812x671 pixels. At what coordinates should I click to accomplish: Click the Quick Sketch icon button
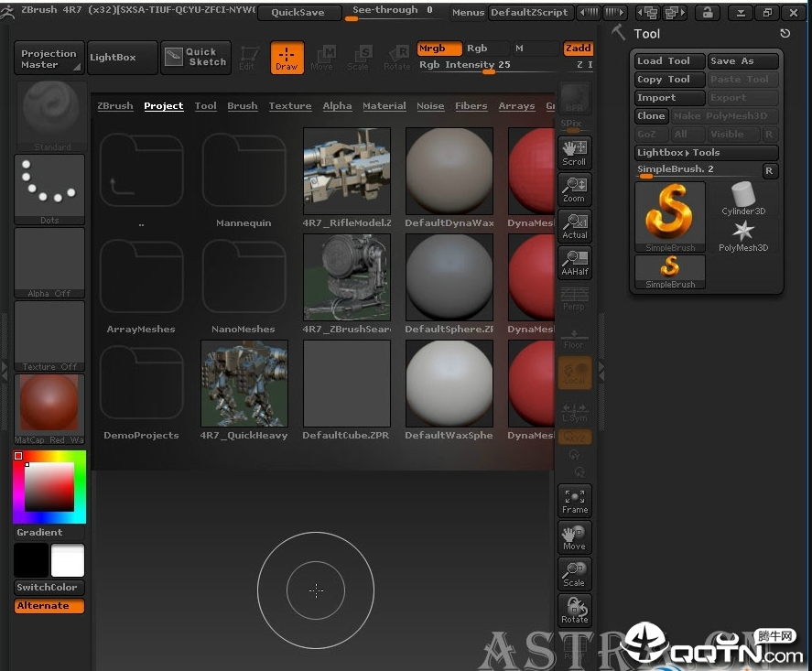click(x=196, y=58)
